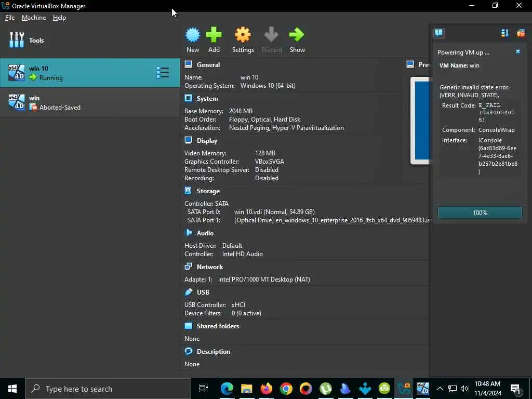Viewport: 532px width, 399px height.
Task: Click the Display section heading
Action: coord(207,140)
